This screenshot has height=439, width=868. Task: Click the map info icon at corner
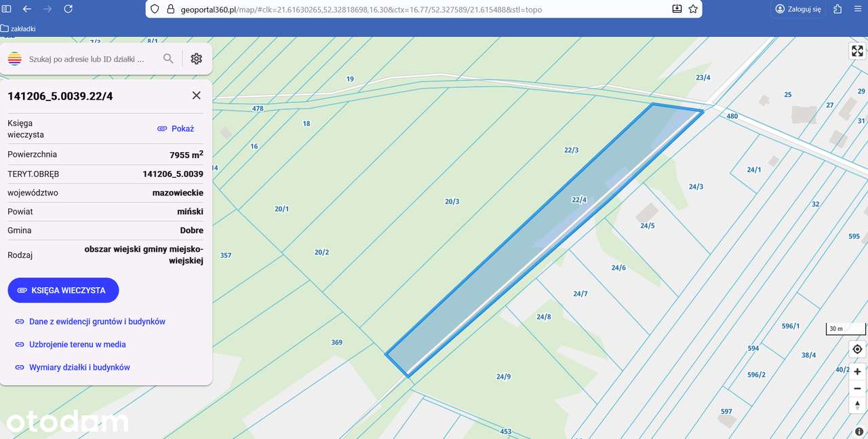click(x=860, y=432)
